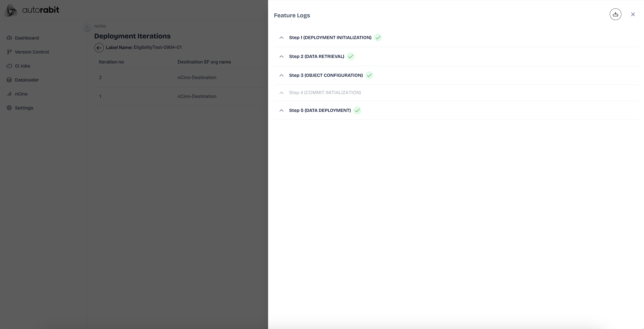Click the ncino breadcrumb link
The width and height of the screenshot is (644, 329).
(100, 26)
